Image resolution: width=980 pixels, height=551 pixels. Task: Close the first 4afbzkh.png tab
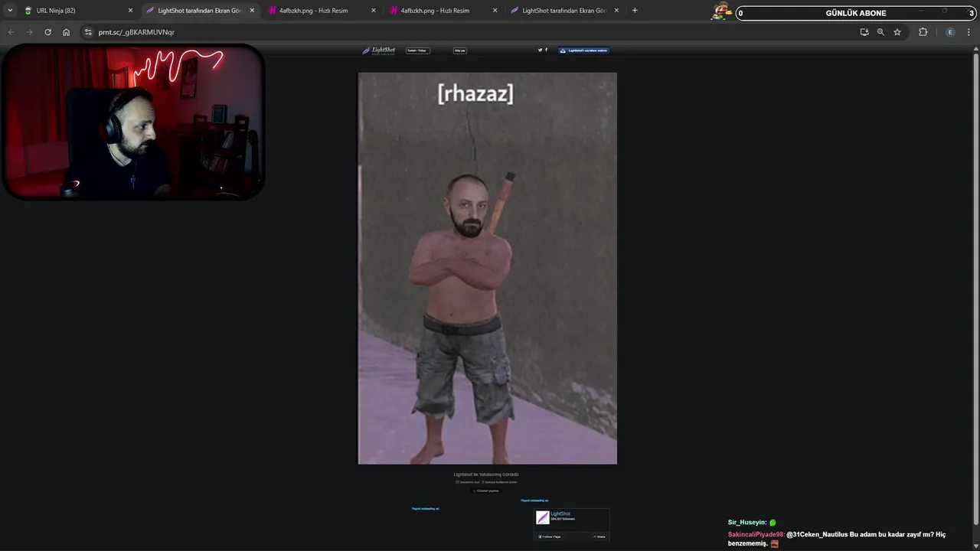tap(374, 11)
